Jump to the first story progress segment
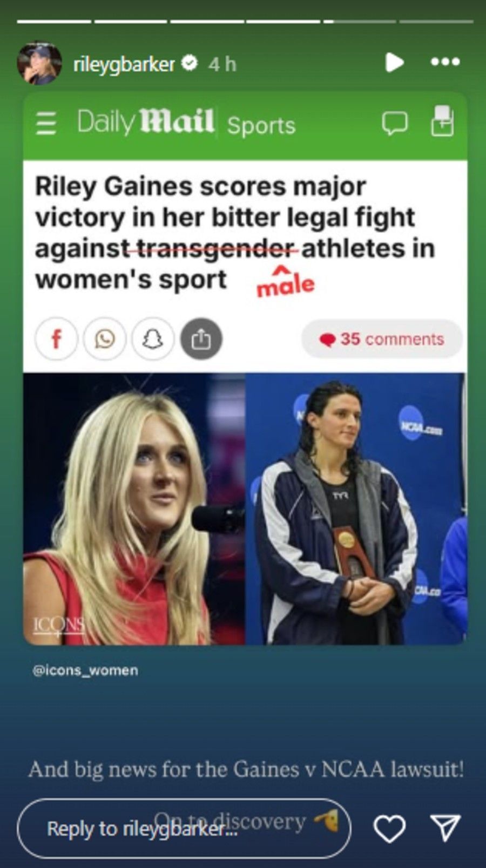The width and height of the screenshot is (486, 868). (54, 22)
